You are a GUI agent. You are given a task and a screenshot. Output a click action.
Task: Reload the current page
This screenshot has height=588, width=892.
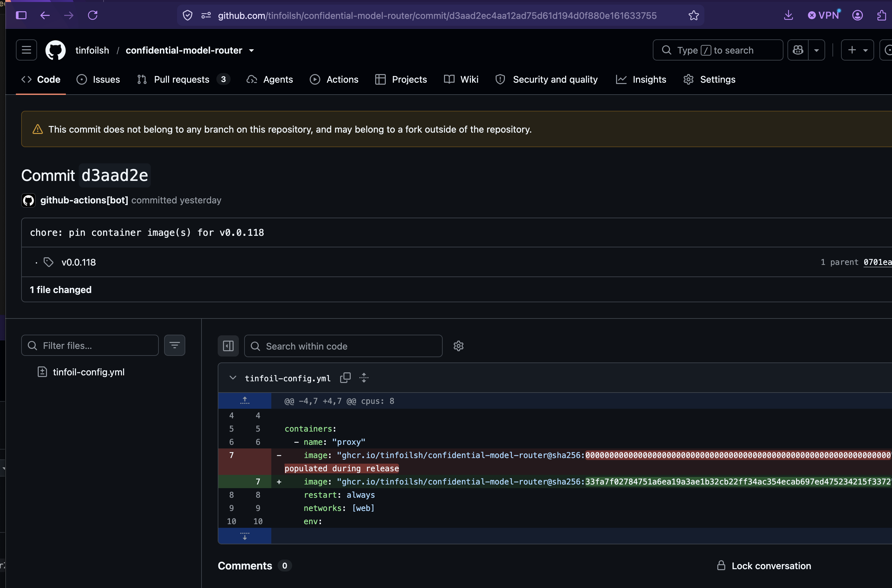[x=93, y=15]
